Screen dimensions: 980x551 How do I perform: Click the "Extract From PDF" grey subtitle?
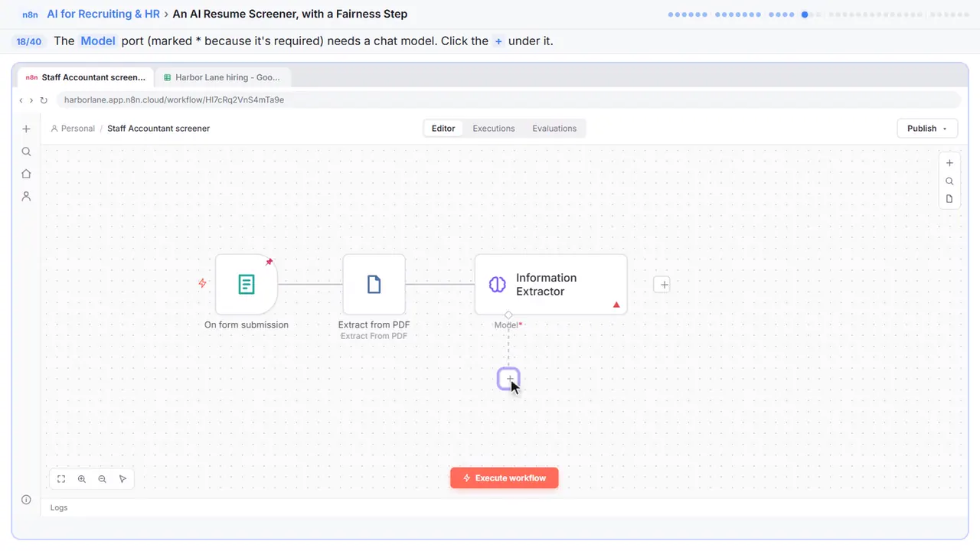point(374,336)
